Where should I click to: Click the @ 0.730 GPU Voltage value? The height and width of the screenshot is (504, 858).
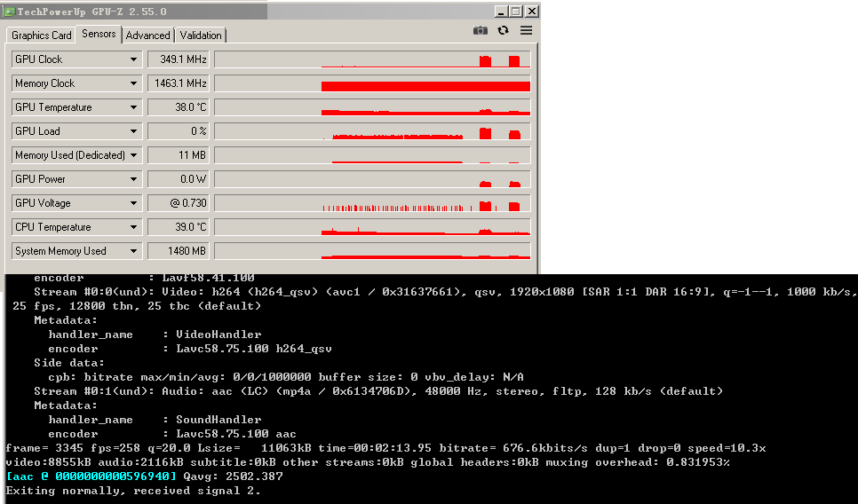[178, 203]
